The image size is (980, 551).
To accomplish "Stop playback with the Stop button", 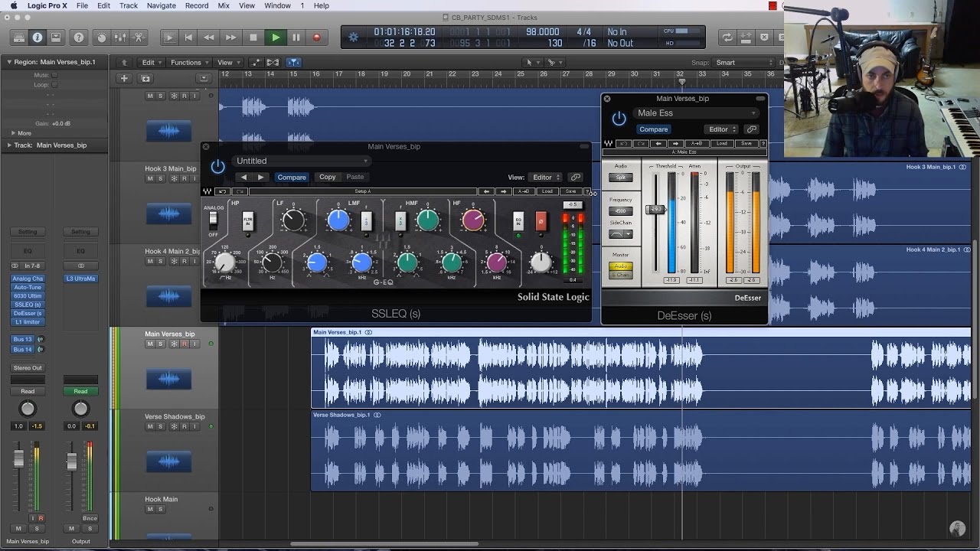I will click(253, 37).
